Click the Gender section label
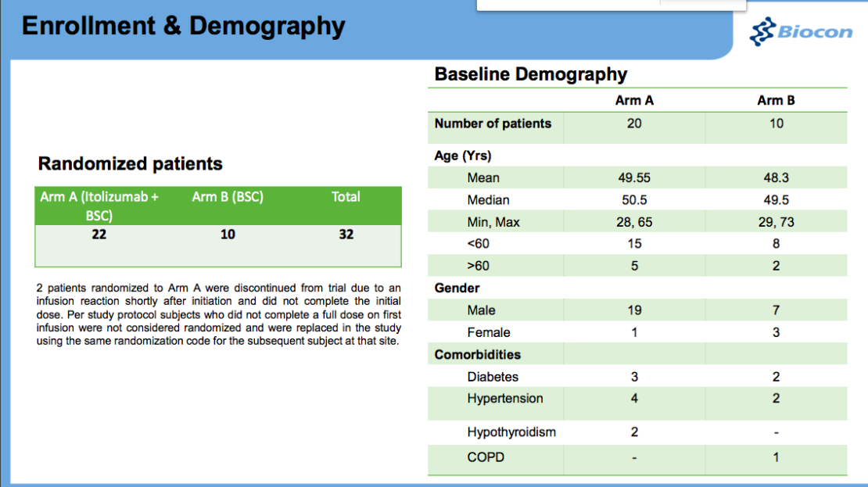 click(457, 288)
